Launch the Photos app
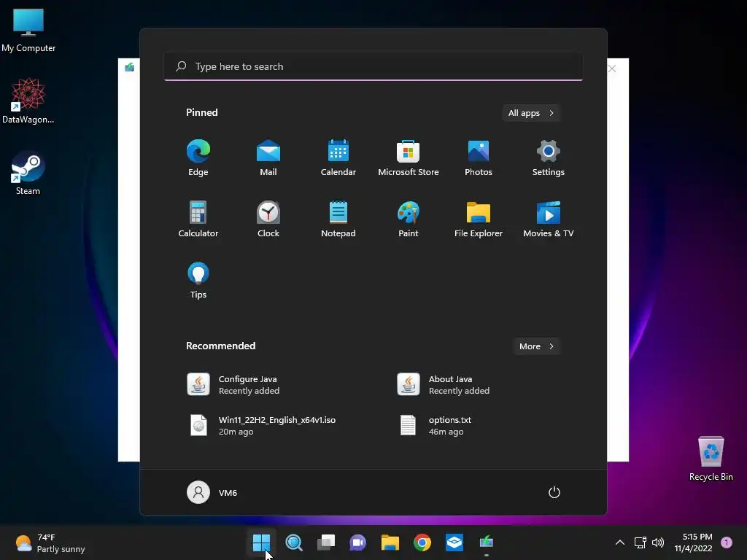 pos(479,157)
